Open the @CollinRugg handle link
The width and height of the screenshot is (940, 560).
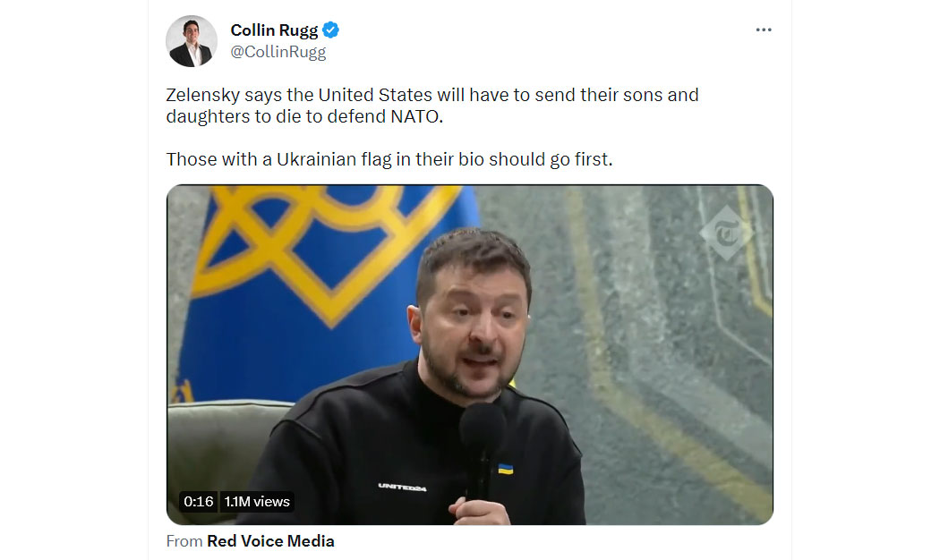click(278, 52)
